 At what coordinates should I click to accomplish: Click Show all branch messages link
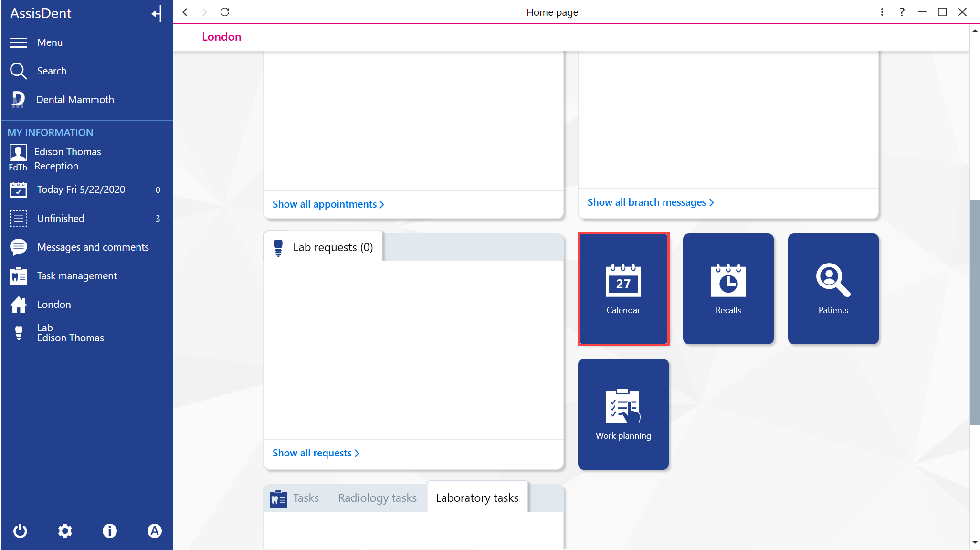click(x=651, y=202)
